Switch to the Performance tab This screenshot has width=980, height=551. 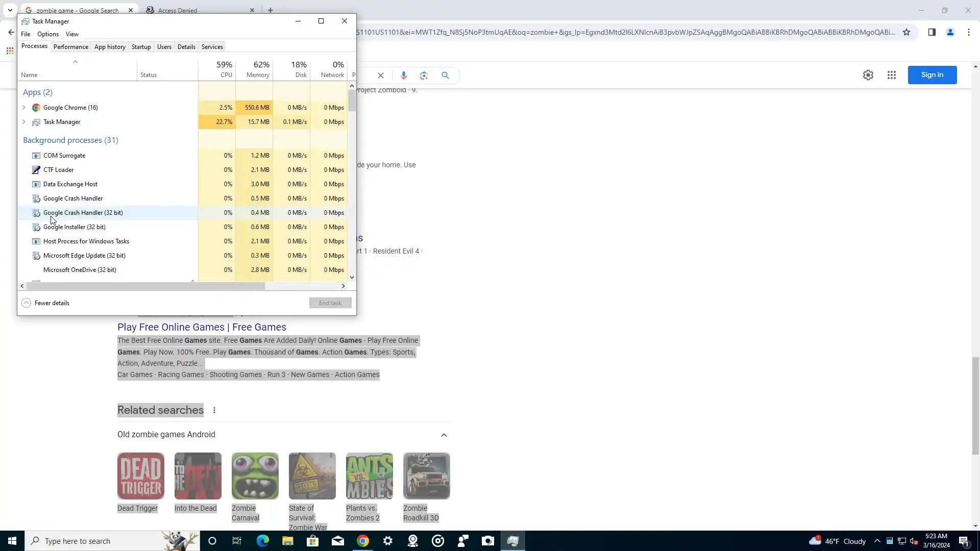(71, 47)
